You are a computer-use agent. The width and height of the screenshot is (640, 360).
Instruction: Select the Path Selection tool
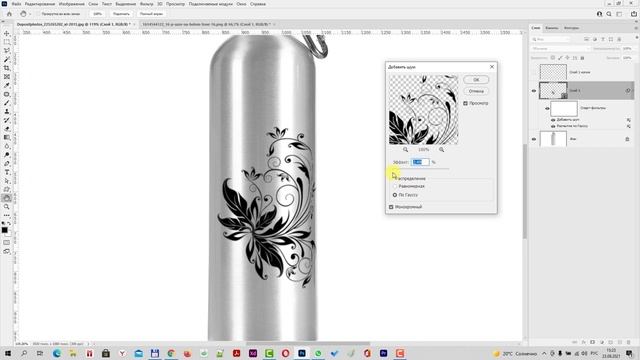tap(7, 181)
